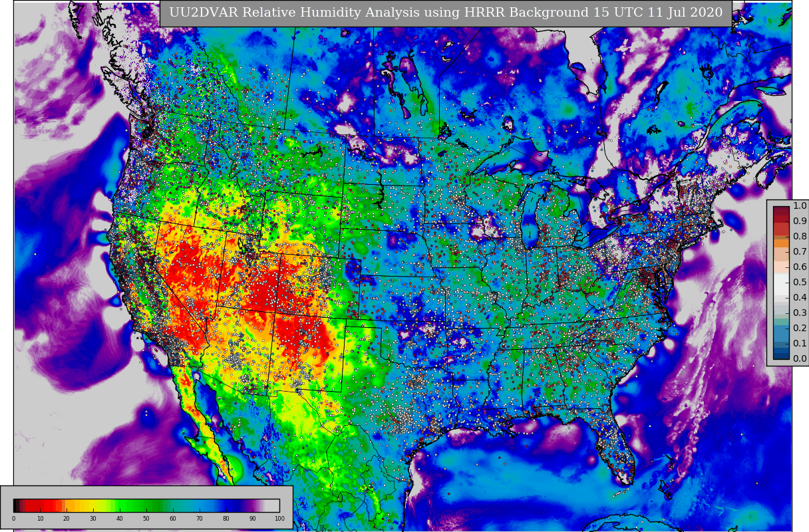Click the 30 tick label on humidity colorbar
Screen dimensions: 809x532
click(93, 518)
